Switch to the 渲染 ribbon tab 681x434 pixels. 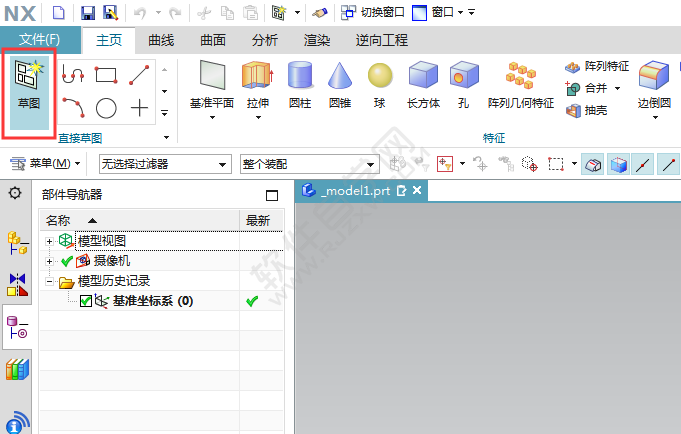(x=317, y=40)
